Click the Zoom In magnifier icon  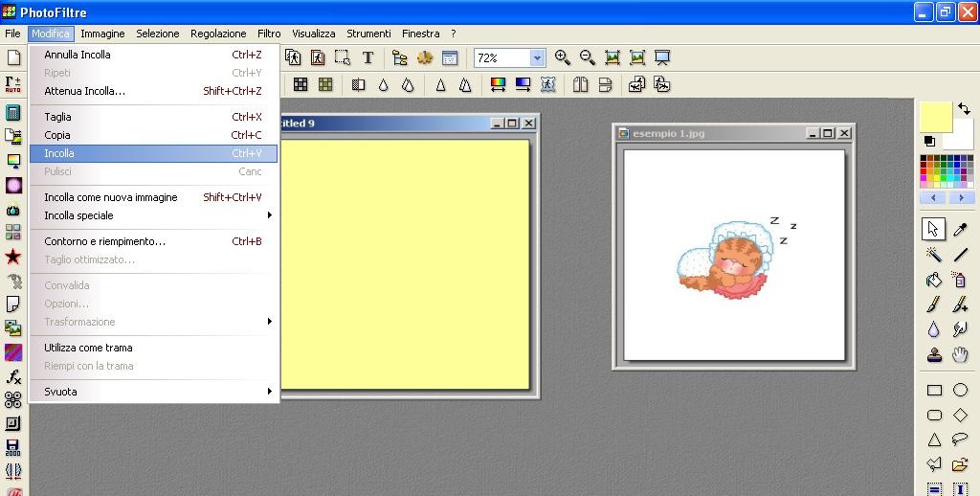tap(563, 58)
